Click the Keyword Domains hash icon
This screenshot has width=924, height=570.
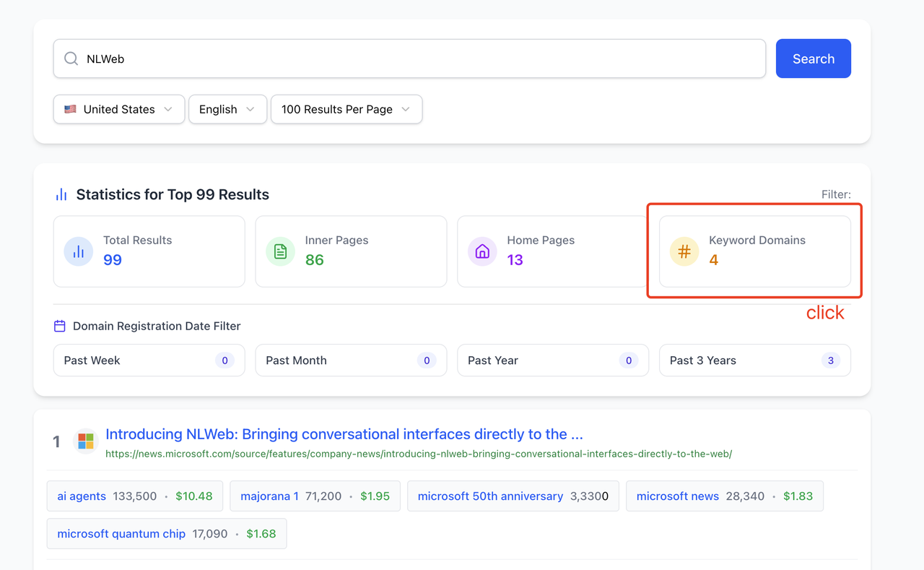[x=684, y=251]
